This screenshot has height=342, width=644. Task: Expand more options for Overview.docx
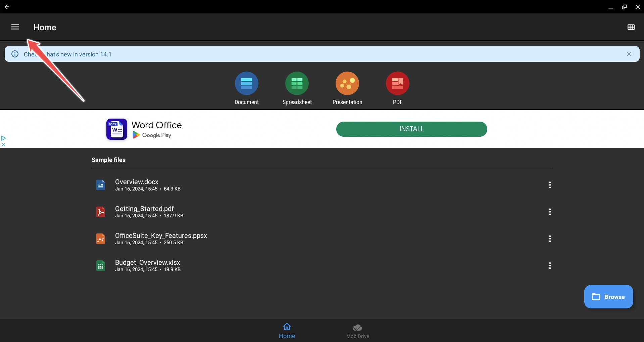(x=550, y=185)
